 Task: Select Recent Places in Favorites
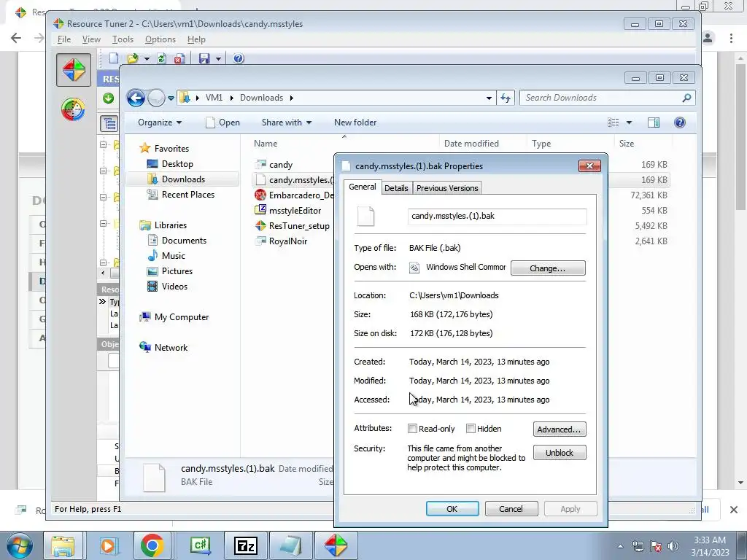click(187, 194)
